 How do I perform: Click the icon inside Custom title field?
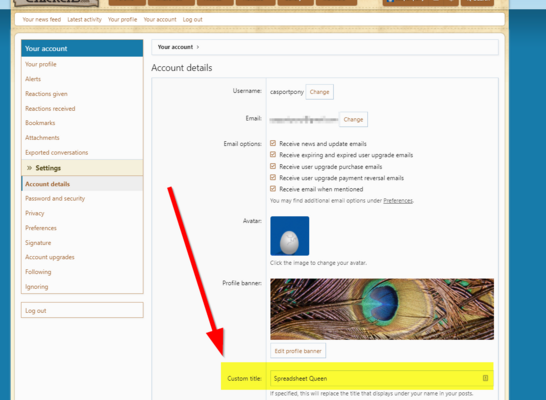(485, 378)
